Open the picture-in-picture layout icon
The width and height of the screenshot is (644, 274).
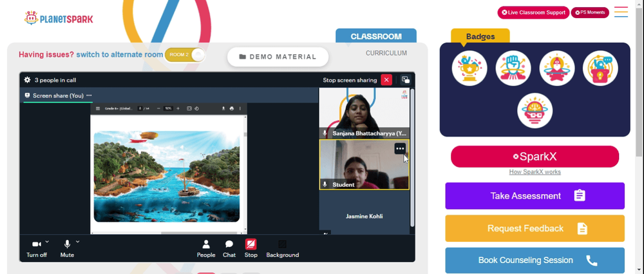coord(406,80)
